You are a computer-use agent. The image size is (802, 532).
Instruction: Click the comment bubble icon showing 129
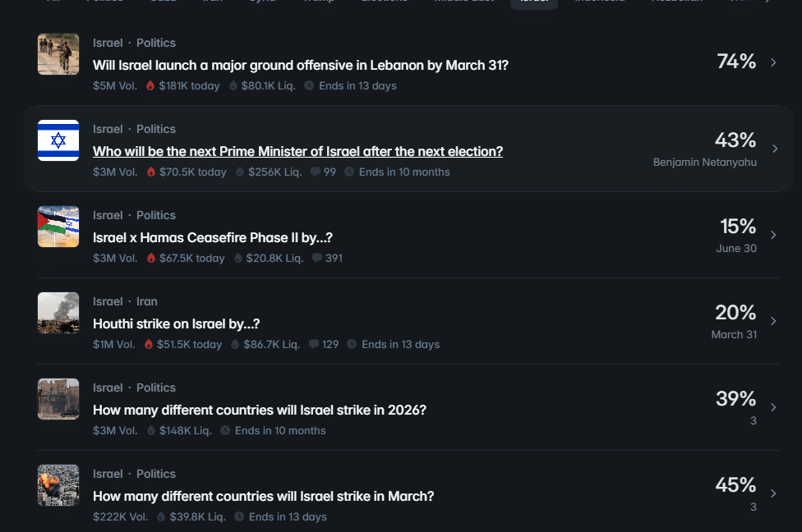tap(313, 344)
